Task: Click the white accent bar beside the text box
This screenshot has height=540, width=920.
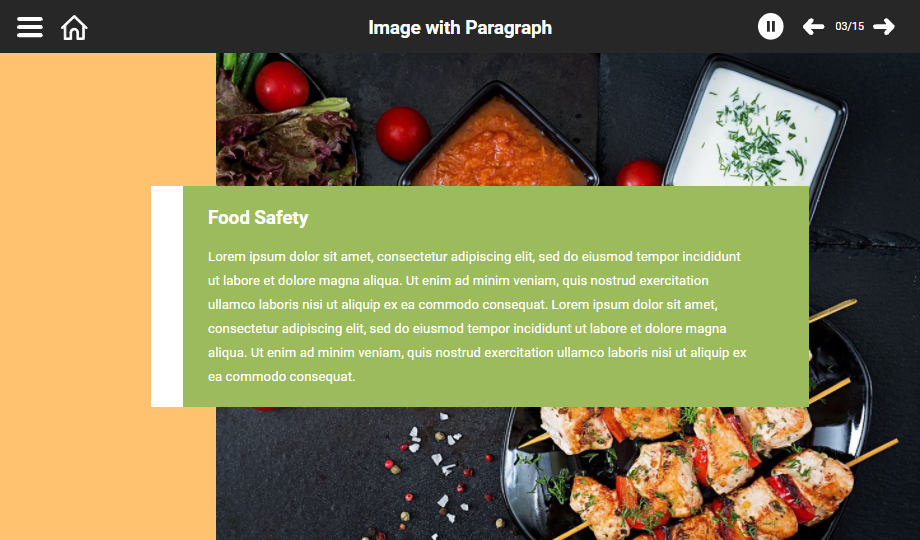Action: 167,296
